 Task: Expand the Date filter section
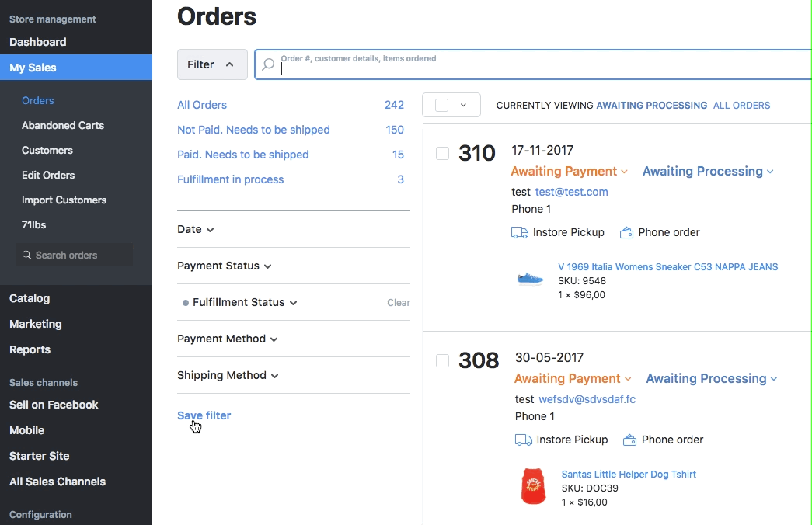tap(195, 230)
